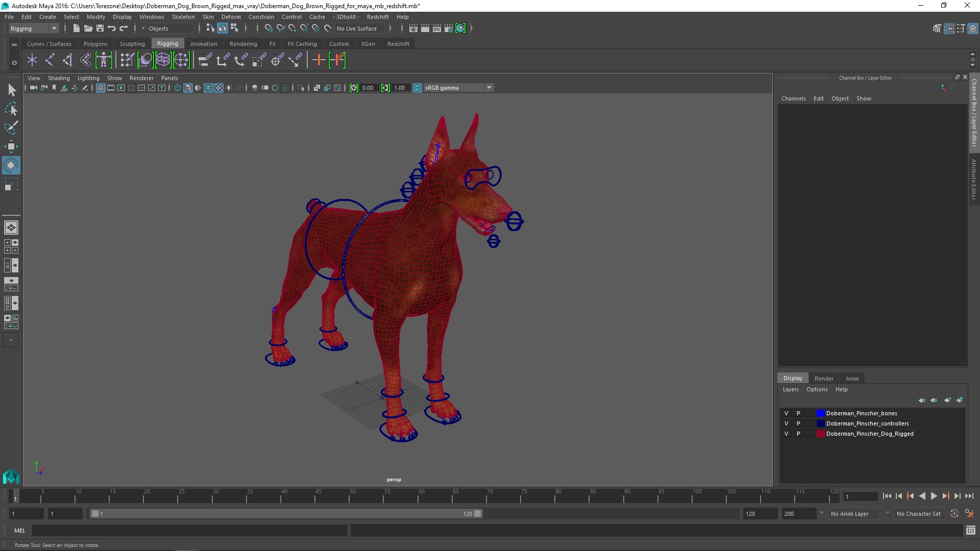Toggle visibility V of Doberman_Pinscher_bones layer
980x551 pixels.
click(786, 413)
